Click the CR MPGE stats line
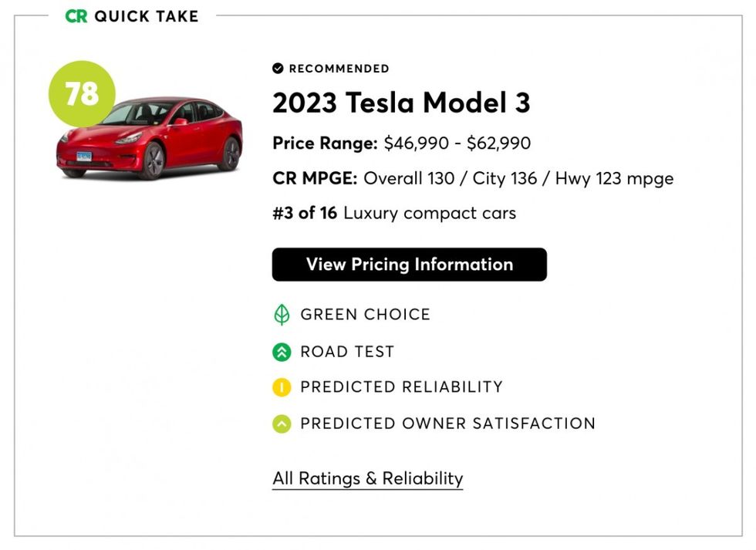Viewport: 756px width, 550px height. point(472,178)
